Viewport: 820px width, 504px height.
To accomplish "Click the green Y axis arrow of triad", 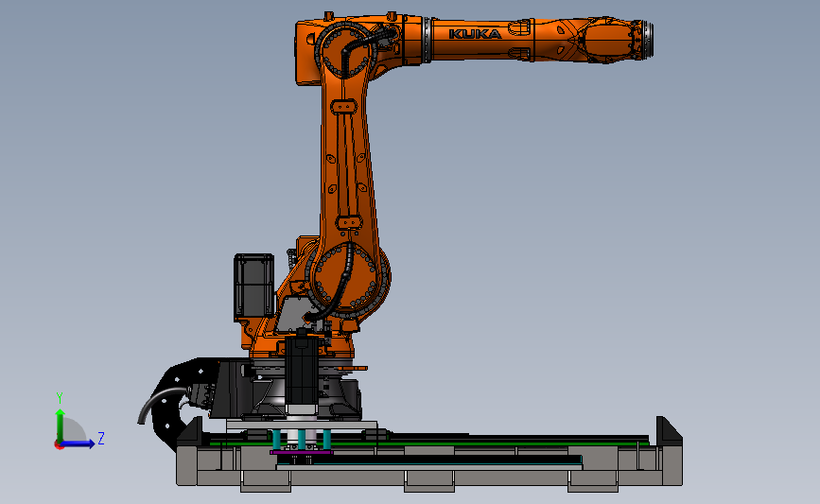I will click(61, 426).
